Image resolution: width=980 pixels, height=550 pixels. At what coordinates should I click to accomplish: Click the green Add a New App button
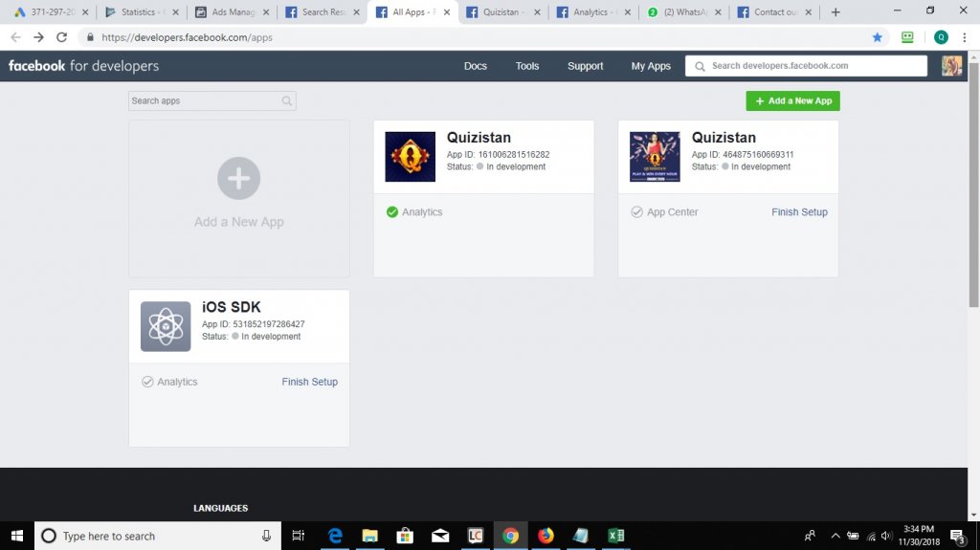click(x=792, y=100)
